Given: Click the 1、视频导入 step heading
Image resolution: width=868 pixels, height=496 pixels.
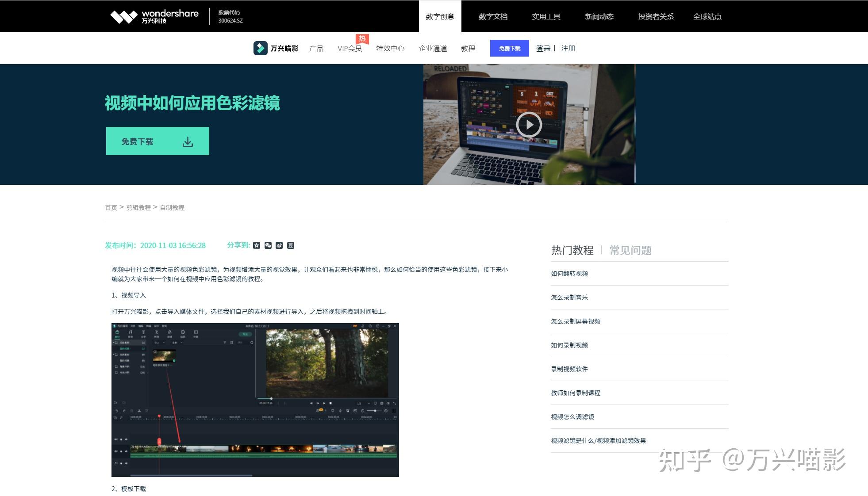Looking at the screenshot, I should (x=129, y=295).
